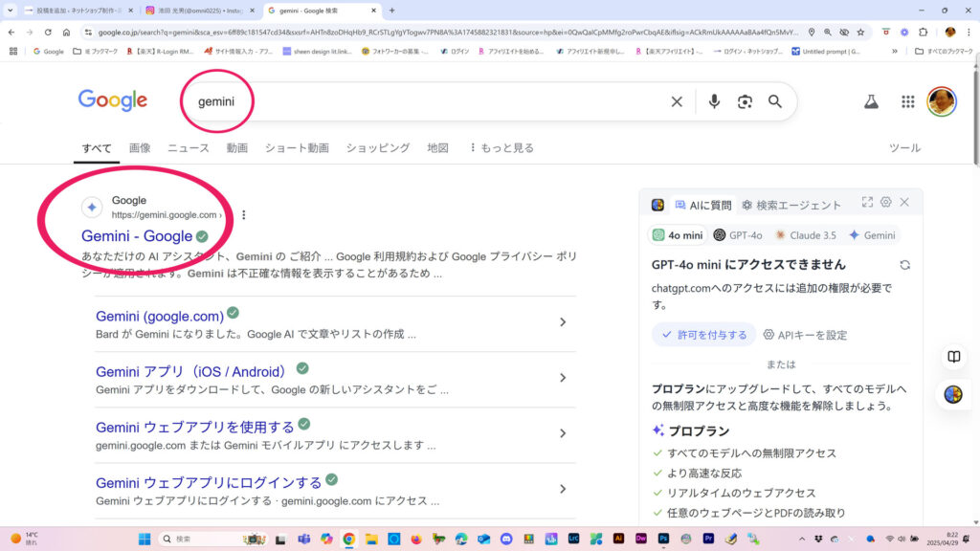The image size is (980, 551).
Task: Open the すべてのブックマーク folder
Action: [945, 52]
